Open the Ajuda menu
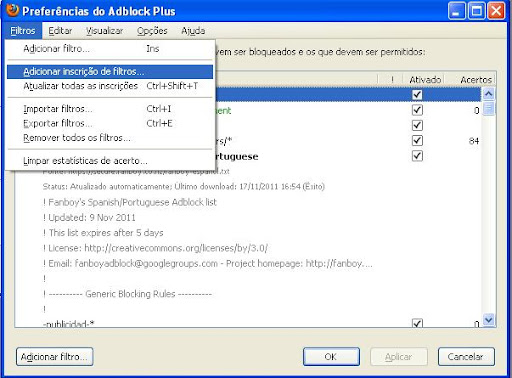 click(193, 31)
